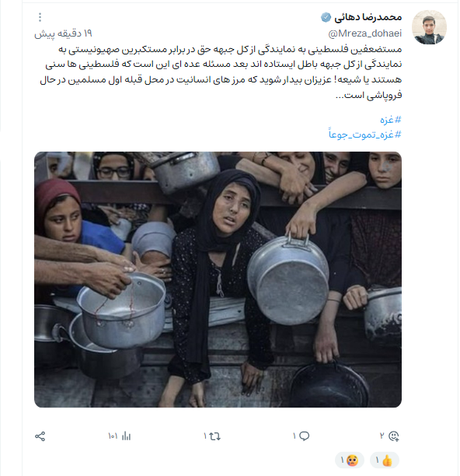Viewport: 460px width, 476px height.
Task: Click the timestamp ۱۹ دقیقه پیش
Action: [x=63, y=33]
